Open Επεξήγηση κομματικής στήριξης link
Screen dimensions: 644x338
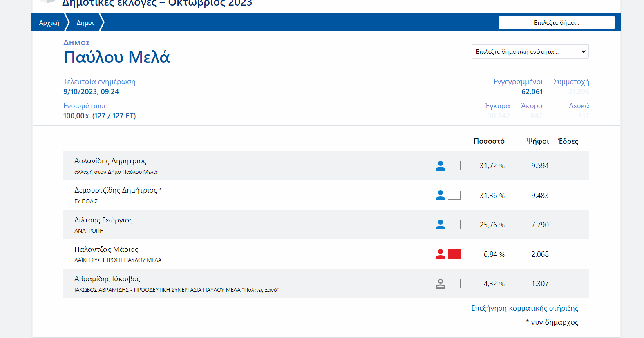(x=525, y=308)
